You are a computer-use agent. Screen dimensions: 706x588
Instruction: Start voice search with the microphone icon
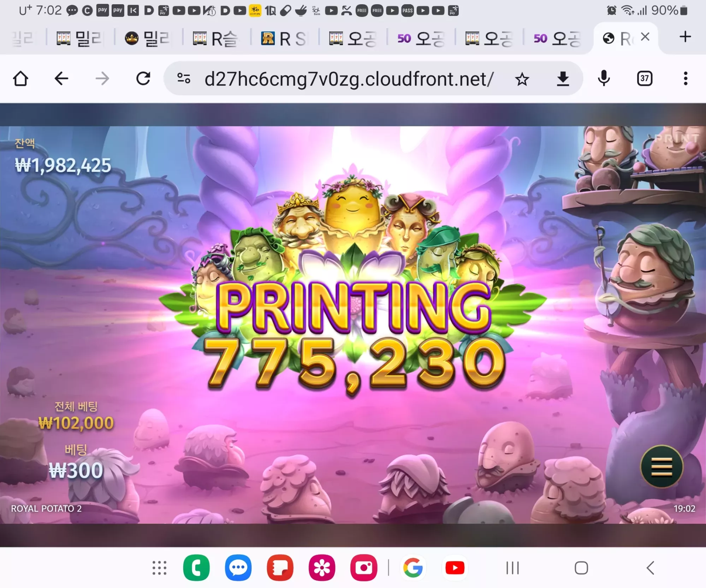[604, 78]
